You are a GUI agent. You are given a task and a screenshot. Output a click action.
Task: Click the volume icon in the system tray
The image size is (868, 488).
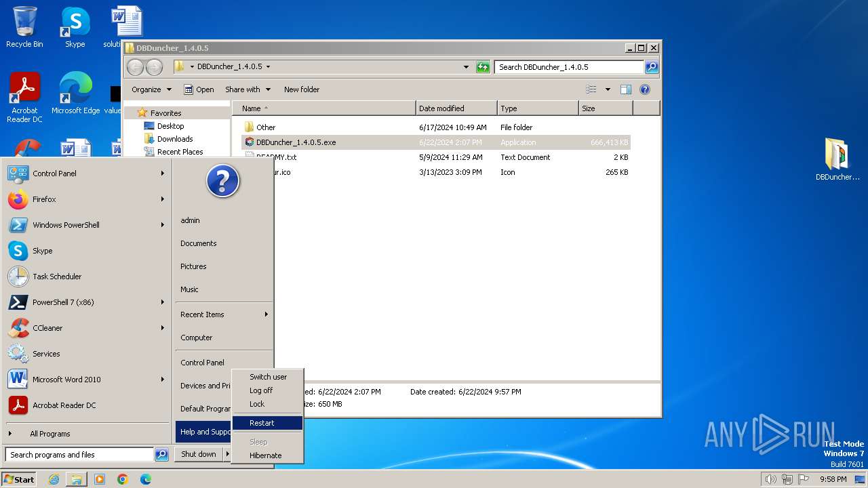click(770, 479)
